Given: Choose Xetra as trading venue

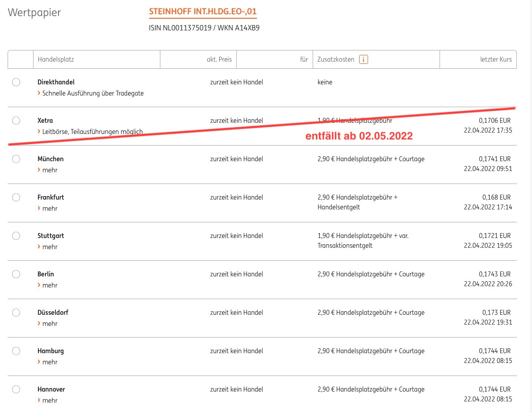Looking at the screenshot, I should (16, 121).
